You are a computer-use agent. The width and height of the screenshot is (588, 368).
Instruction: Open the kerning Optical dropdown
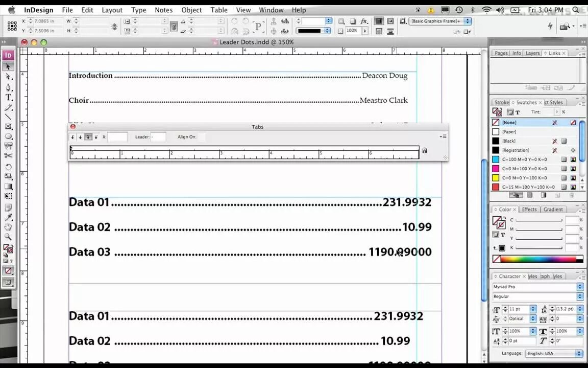tap(533, 319)
